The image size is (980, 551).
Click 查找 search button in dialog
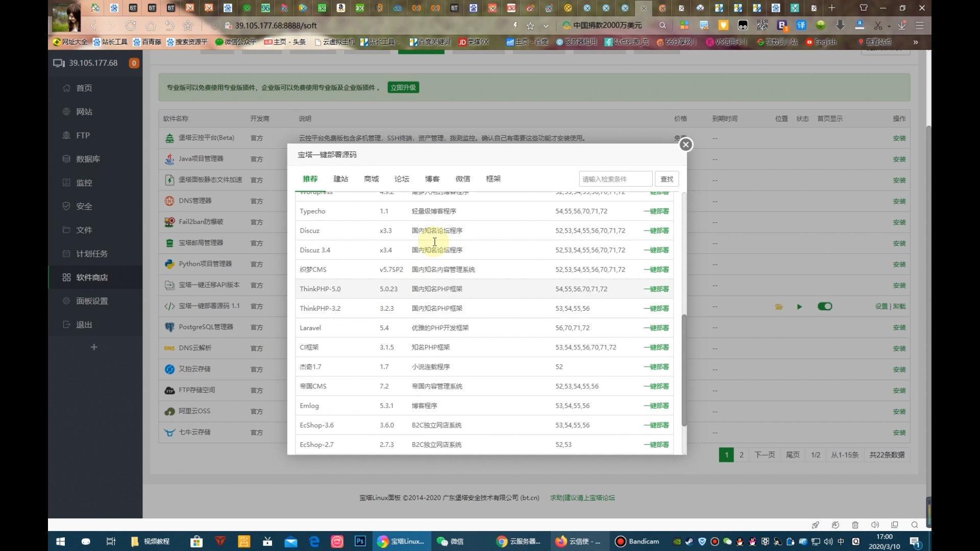click(x=665, y=178)
